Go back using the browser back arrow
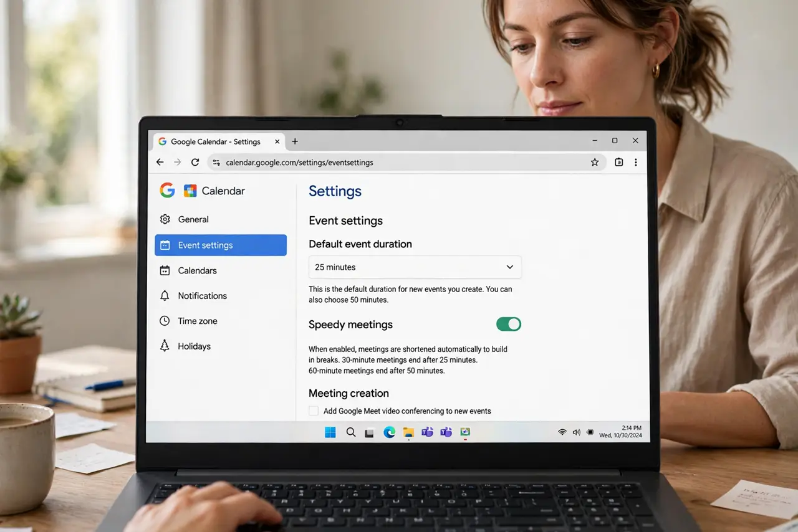Viewport: 798px width, 532px height. point(160,162)
